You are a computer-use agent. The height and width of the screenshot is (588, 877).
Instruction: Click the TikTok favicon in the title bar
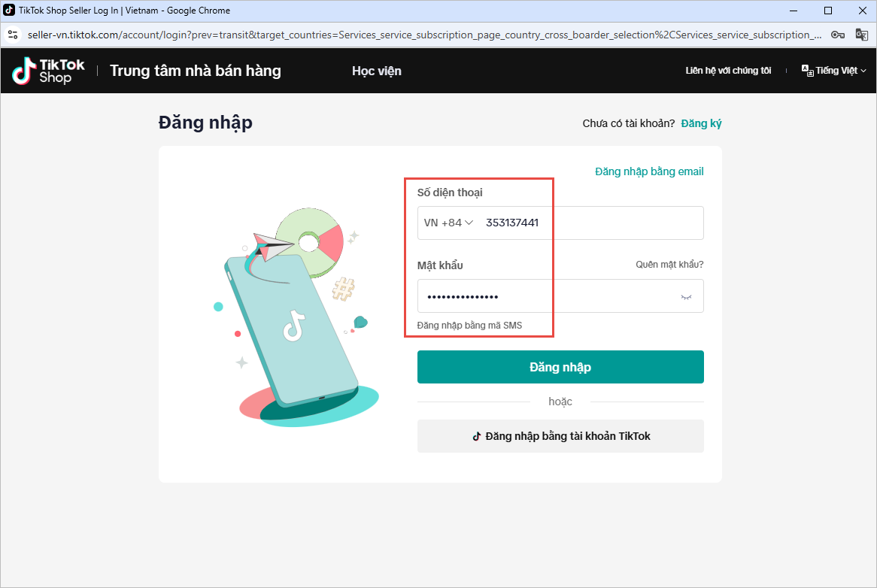(x=9, y=10)
